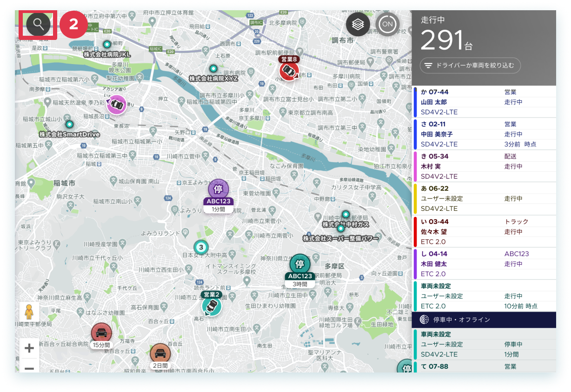Open vehicle row あ 06-22

[484, 198]
